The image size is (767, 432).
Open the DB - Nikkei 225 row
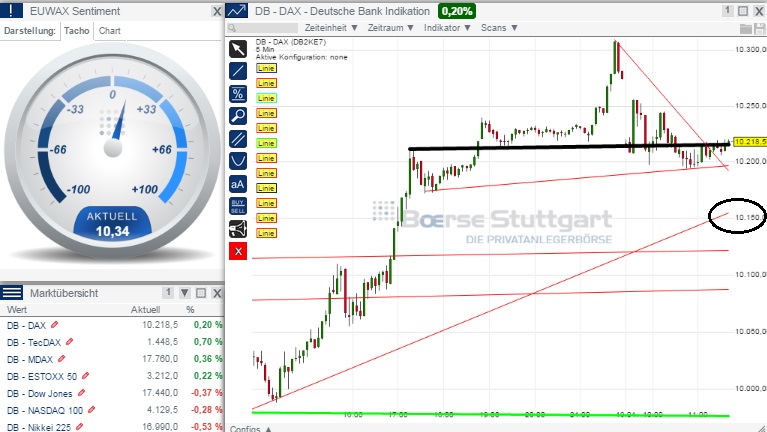(112, 427)
